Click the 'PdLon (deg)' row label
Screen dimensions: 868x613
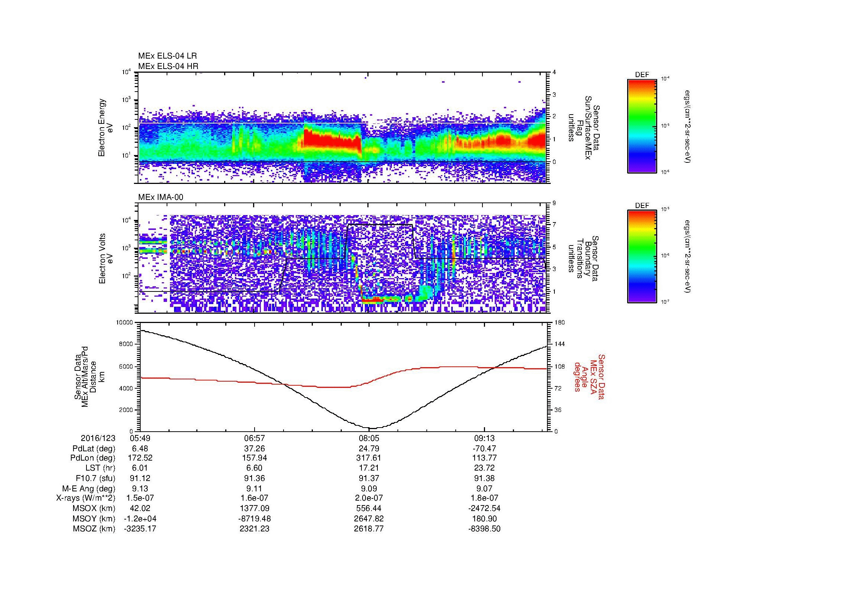(93, 458)
